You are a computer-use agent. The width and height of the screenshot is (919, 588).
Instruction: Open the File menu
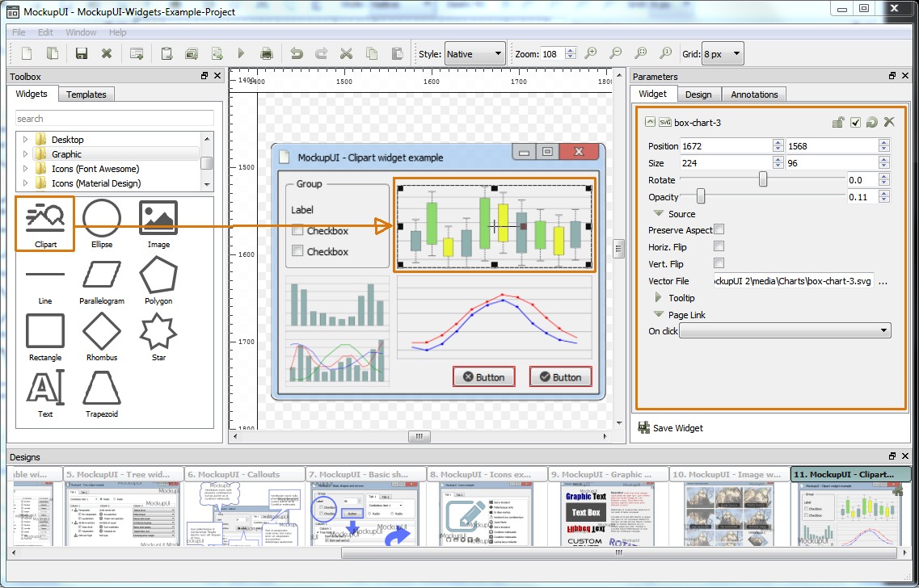pyautogui.click(x=18, y=32)
